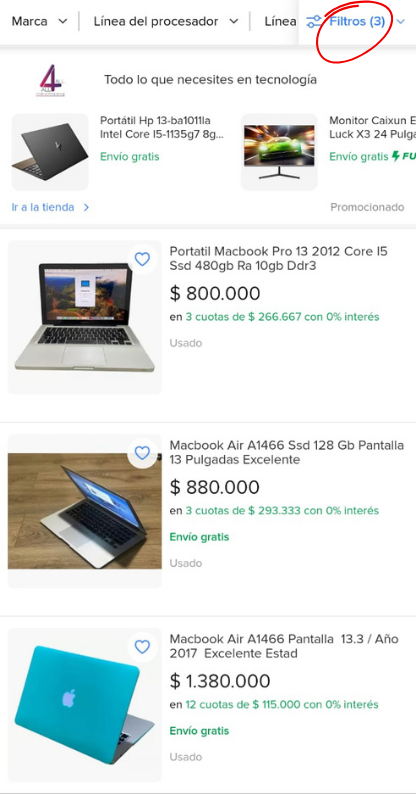Open Línea del procesador dropdown
418x794 pixels.
pos(165,21)
